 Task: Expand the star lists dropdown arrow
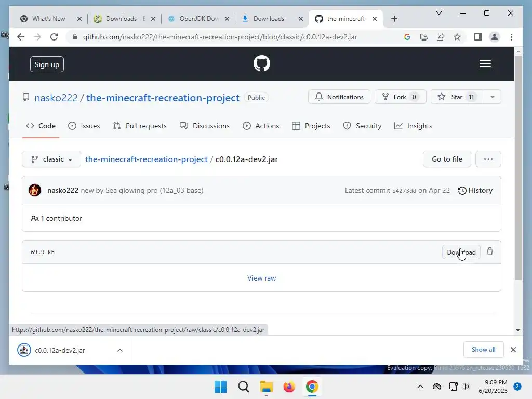tap(493, 97)
